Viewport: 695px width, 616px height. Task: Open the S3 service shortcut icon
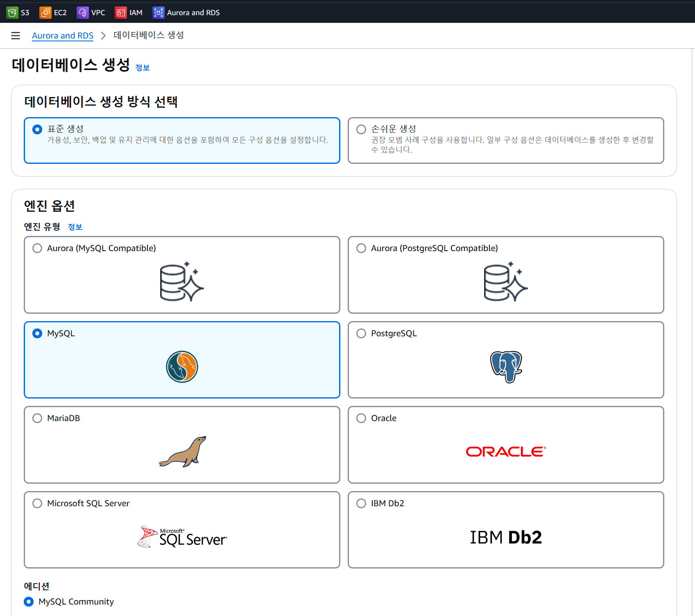click(12, 12)
